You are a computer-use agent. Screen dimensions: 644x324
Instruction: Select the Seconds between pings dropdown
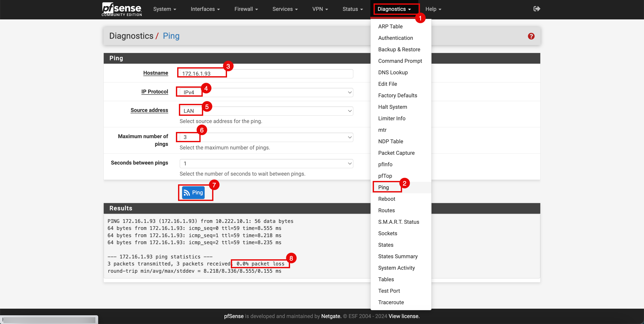[x=267, y=163]
